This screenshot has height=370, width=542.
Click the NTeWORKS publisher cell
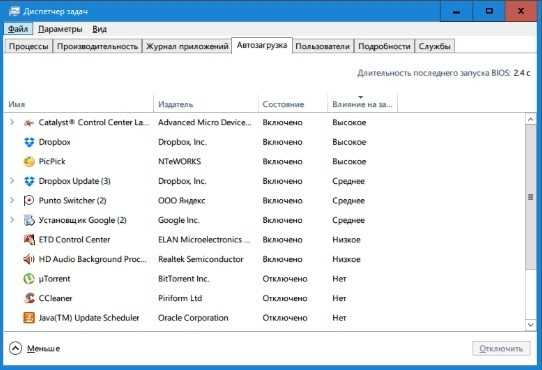click(179, 161)
